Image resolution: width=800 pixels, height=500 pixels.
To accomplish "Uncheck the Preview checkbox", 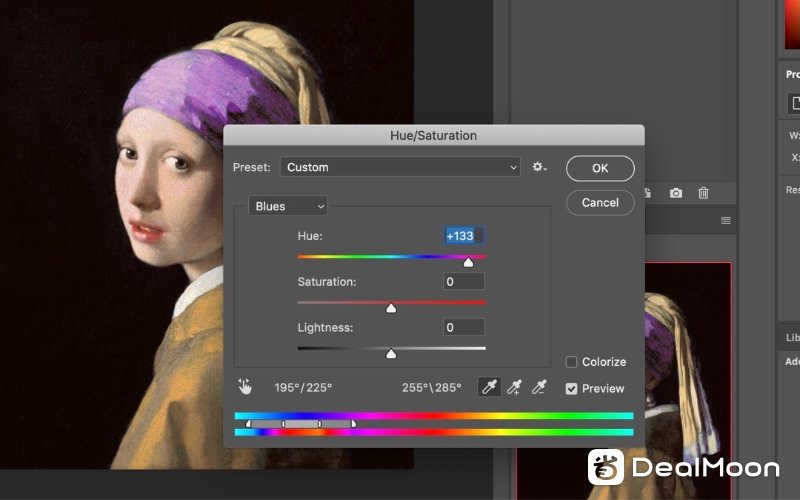I will click(571, 389).
